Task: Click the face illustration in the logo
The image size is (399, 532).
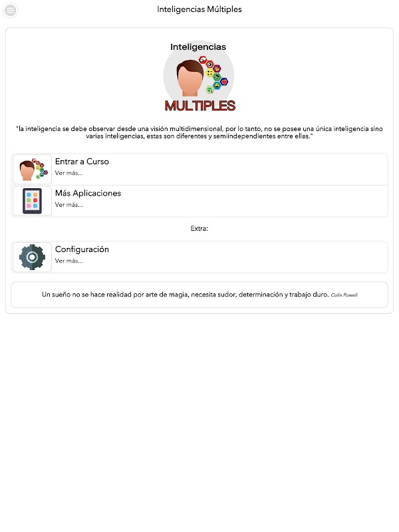Action: (190, 78)
